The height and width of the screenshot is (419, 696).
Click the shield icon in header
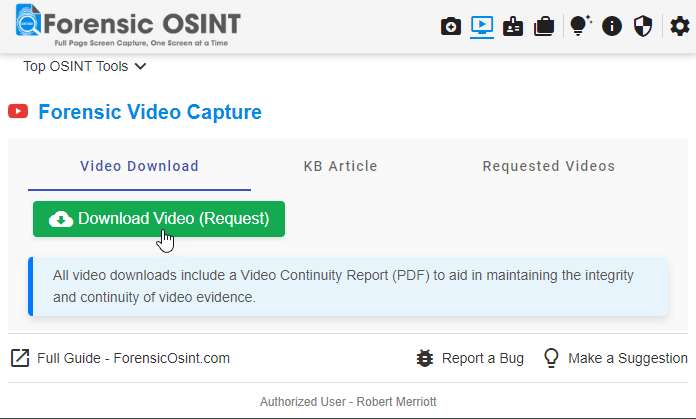(x=643, y=26)
